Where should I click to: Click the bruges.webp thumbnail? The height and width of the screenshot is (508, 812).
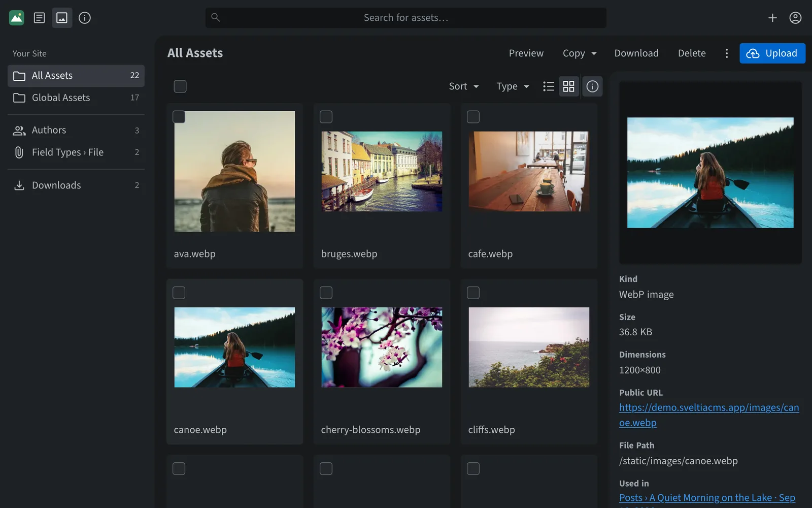click(x=382, y=172)
